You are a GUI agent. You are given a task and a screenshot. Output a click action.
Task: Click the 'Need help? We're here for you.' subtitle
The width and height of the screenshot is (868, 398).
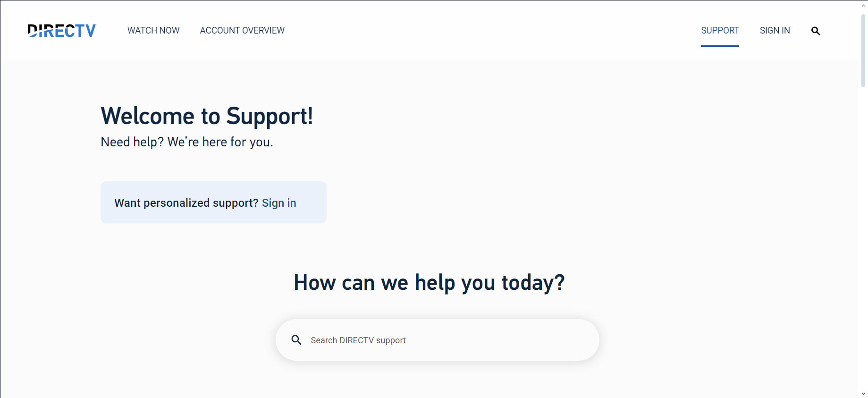coord(187,142)
